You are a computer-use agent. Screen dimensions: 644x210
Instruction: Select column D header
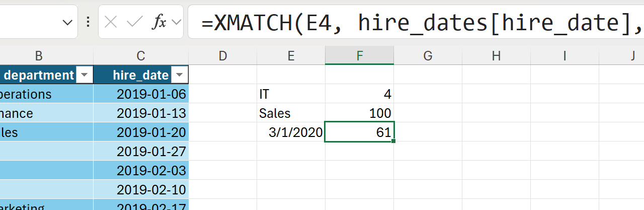[223, 56]
